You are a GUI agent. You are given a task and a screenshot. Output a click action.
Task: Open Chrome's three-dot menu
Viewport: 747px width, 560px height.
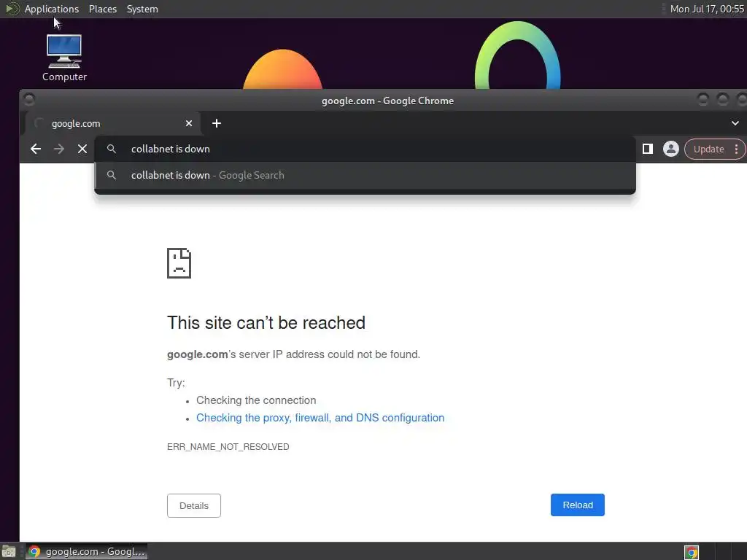737,149
